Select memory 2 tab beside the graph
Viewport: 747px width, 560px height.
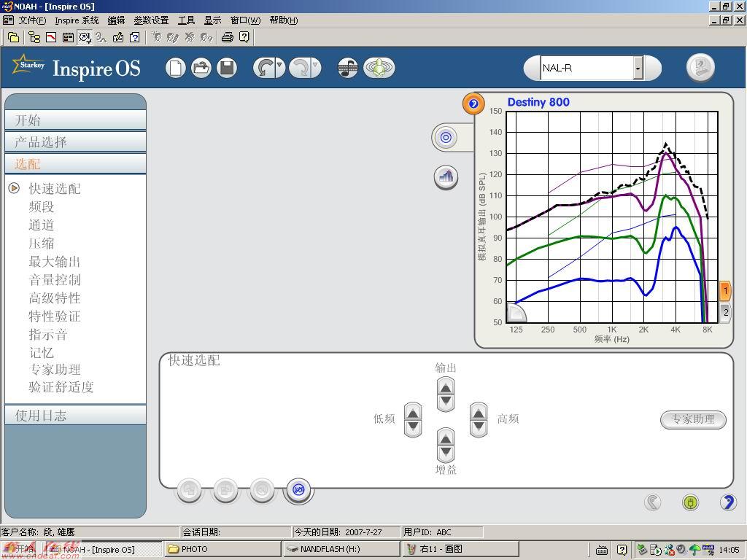725,313
